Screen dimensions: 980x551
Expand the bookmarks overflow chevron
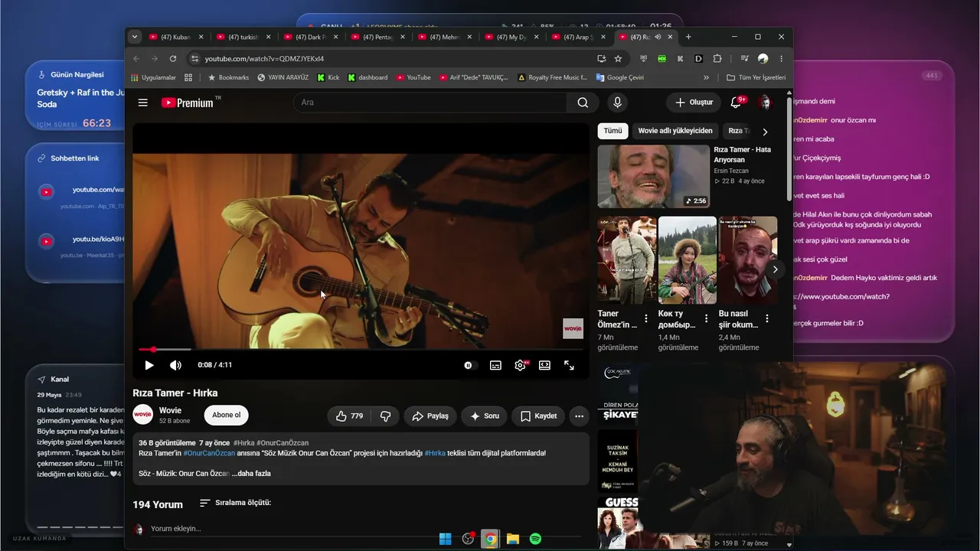click(x=706, y=77)
